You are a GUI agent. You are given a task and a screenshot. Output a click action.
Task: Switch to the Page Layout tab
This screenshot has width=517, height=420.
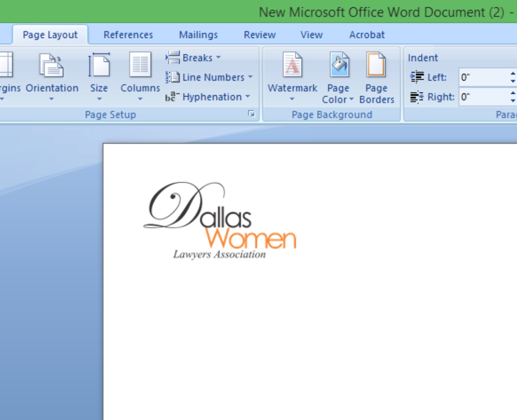tap(50, 34)
